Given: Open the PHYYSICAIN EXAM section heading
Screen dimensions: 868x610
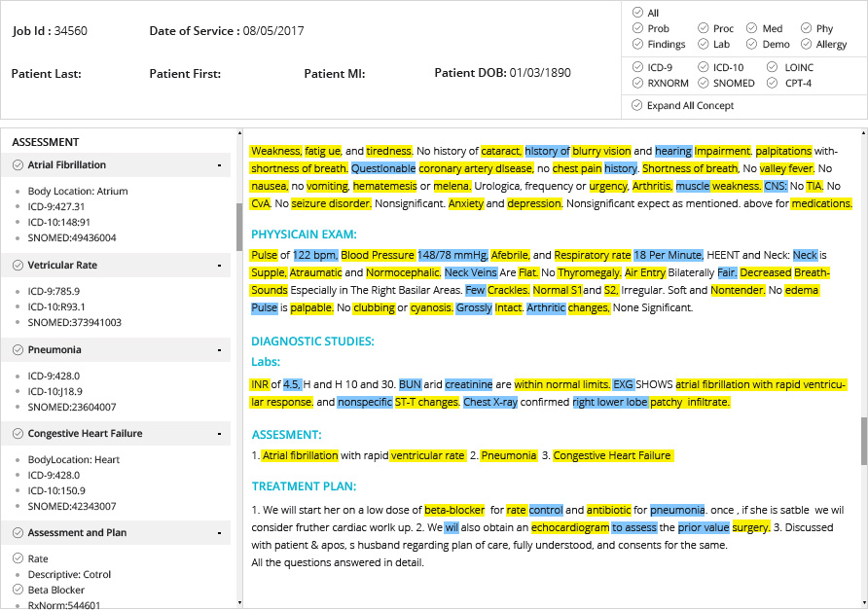Looking at the screenshot, I should pos(304,234).
